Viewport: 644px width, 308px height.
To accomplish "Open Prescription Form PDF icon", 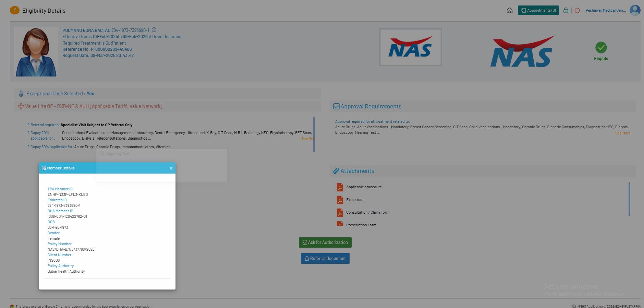I will click(x=340, y=224).
